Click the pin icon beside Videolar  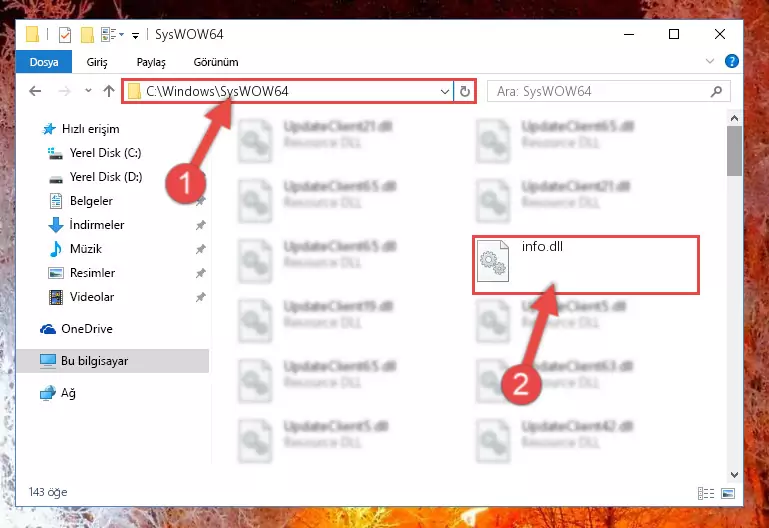[x=201, y=297]
